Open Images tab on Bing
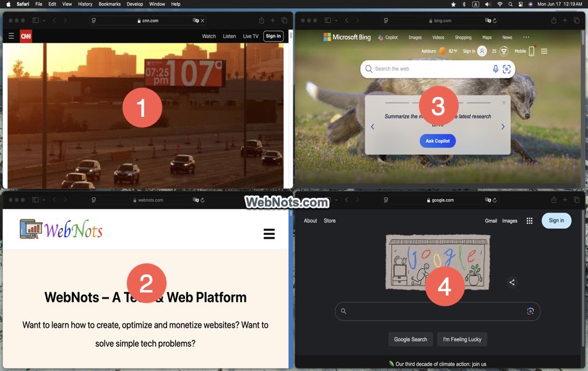 415,38
